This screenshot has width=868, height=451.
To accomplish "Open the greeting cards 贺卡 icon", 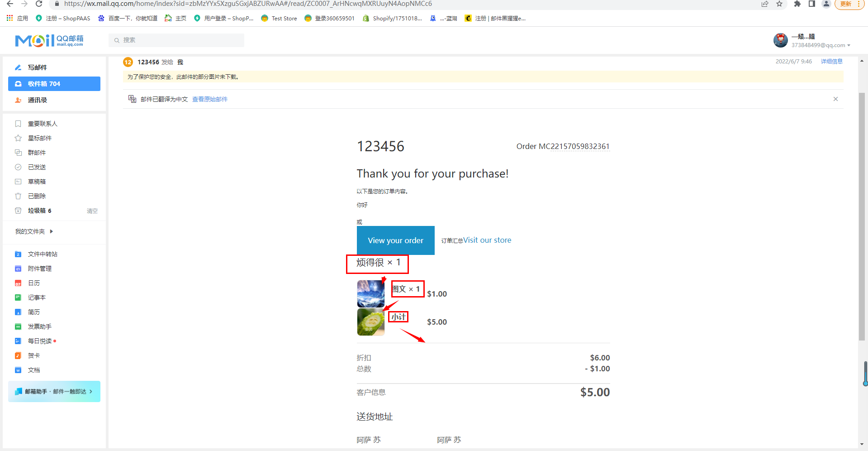I will tap(18, 355).
